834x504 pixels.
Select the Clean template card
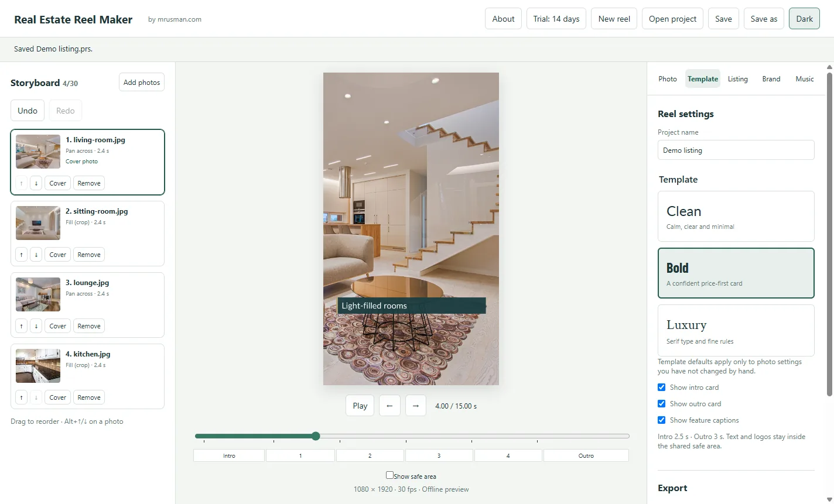pos(736,217)
